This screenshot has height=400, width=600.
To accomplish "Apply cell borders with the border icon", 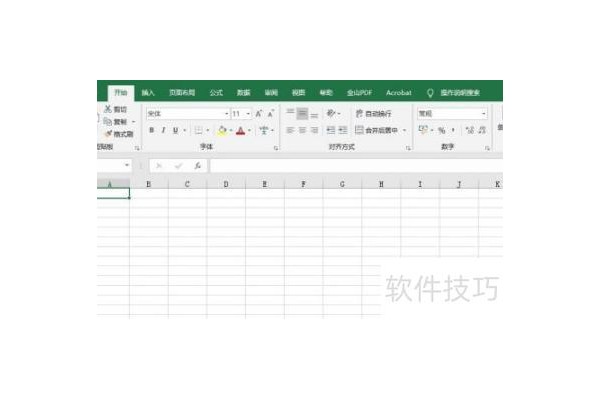I will point(198,130).
